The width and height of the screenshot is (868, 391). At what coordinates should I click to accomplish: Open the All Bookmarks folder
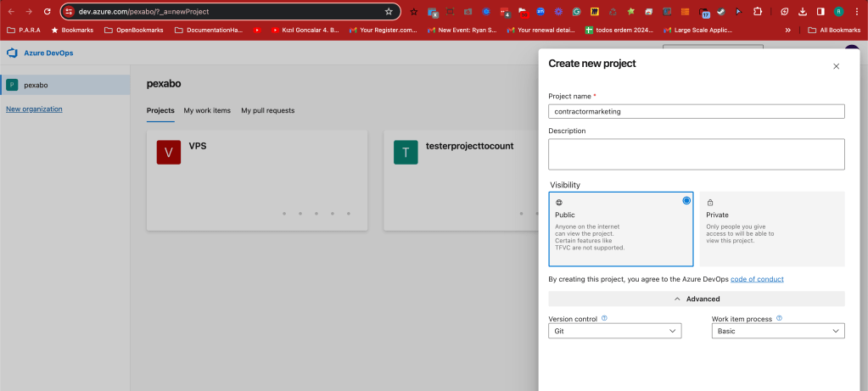point(834,30)
